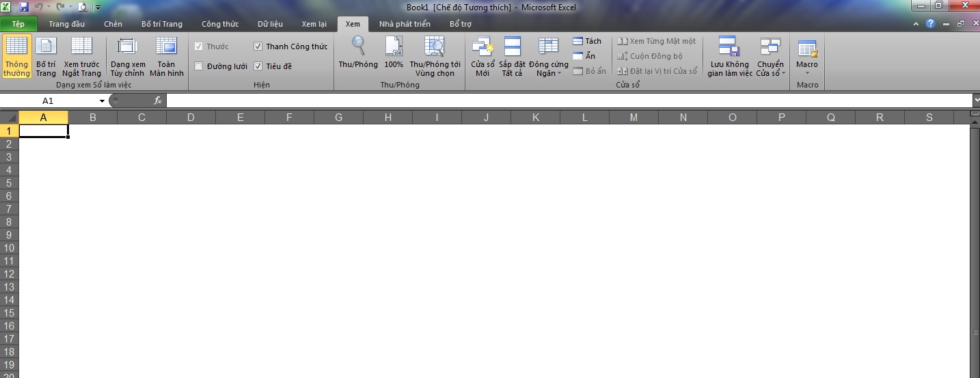This screenshot has width=980, height=378.
Task: Switch to the Trang đầu tab
Action: point(67,24)
